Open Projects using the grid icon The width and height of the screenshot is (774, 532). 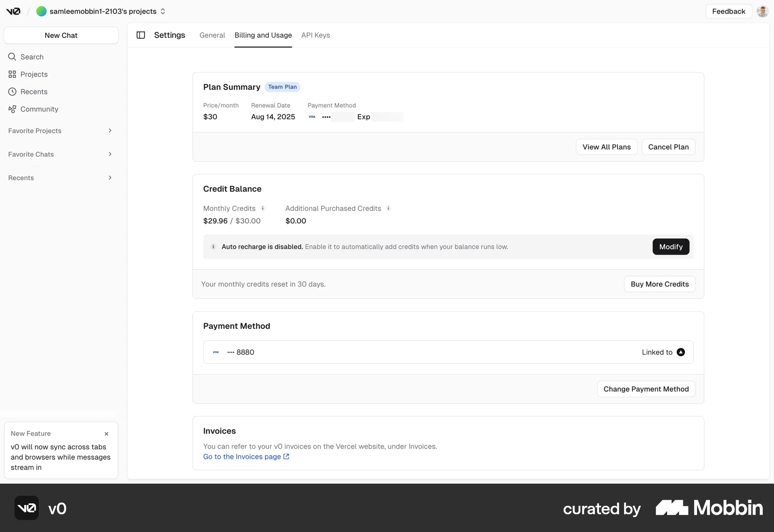[12, 74]
